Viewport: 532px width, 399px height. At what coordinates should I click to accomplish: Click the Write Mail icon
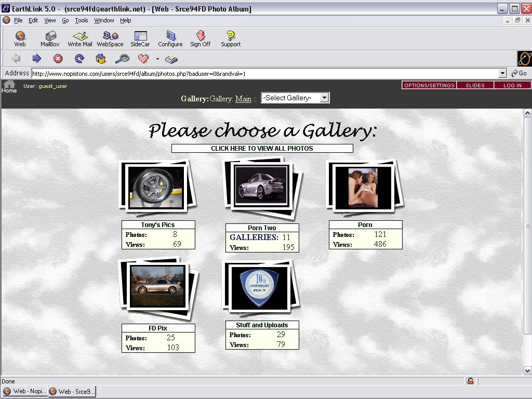coord(80,38)
